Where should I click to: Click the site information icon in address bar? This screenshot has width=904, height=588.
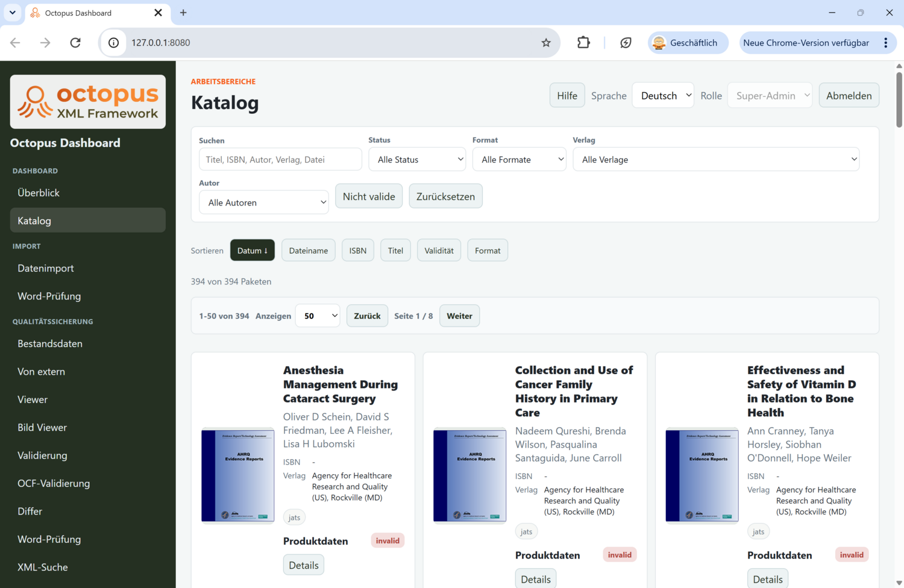tap(113, 43)
